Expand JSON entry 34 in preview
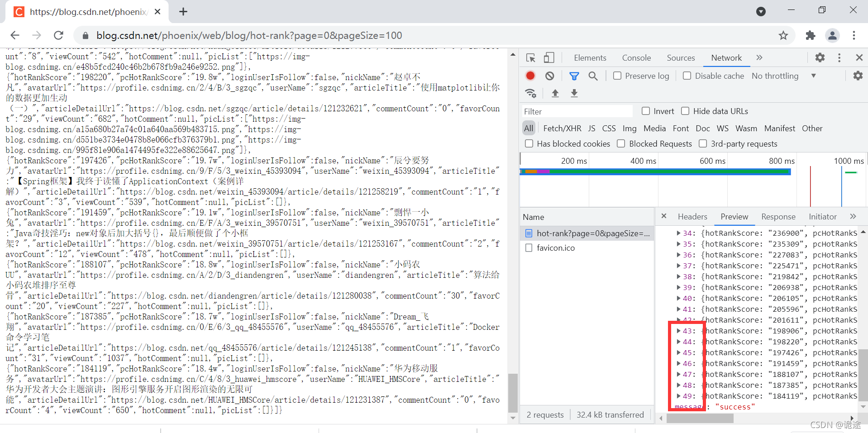Image resolution: width=868 pixels, height=433 pixels. (x=678, y=233)
